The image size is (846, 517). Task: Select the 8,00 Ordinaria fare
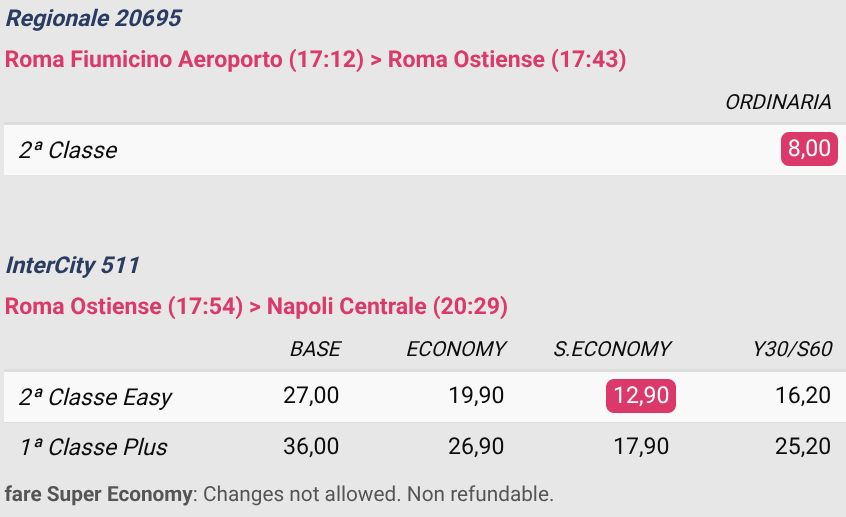809,149
